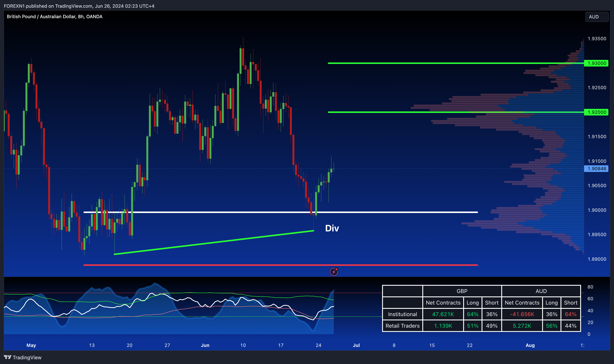Image resolution: width=614 pixels, height=364 pixels.
Task: Click the 56% retail AUD long cell
Action: tap(552, 326)
